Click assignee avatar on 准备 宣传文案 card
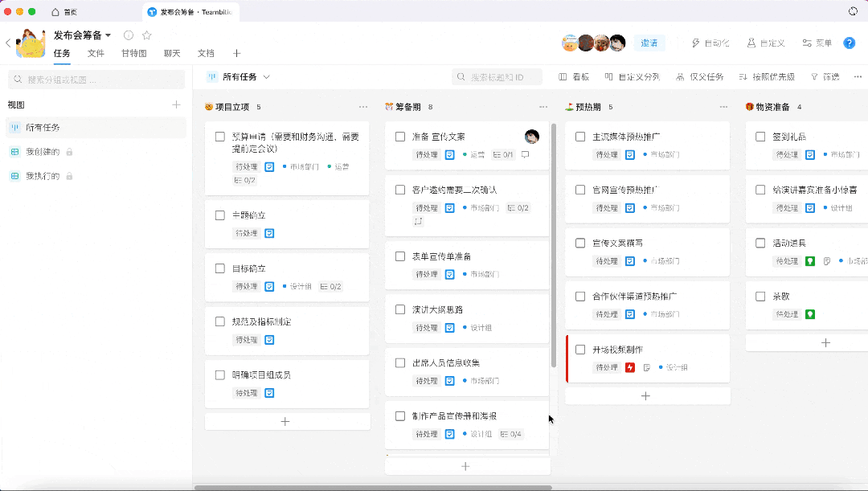The height and width of the screenshot is (491, 868). pyautogui.click(x=532, y=136)
